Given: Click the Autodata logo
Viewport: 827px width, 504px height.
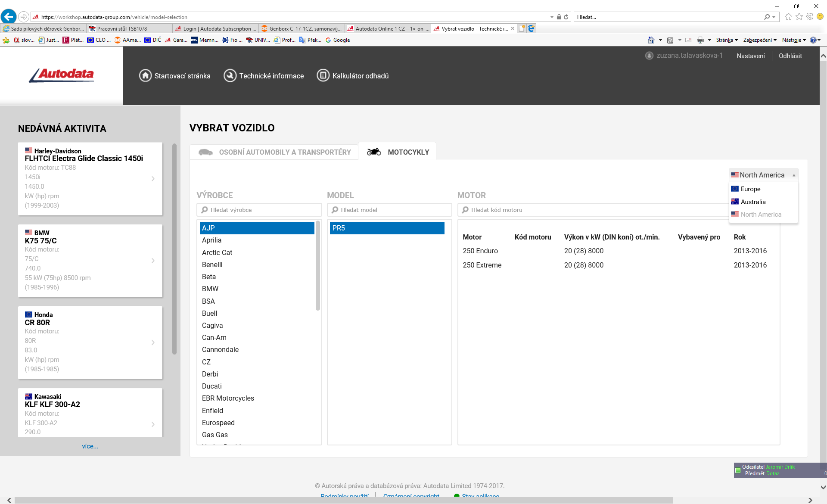Looking at the screenshot, I should pyautogui.click(x=62, y=75).
